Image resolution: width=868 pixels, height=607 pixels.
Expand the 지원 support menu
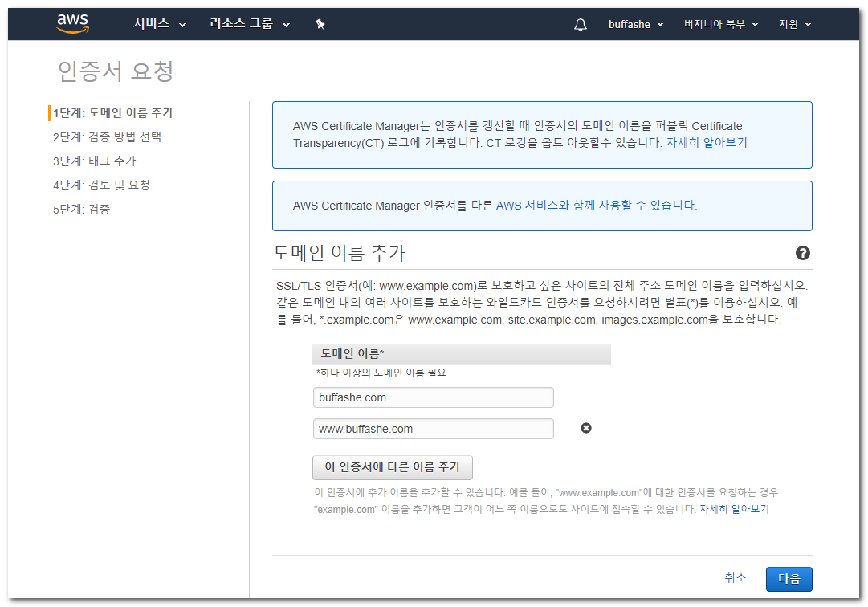794,24
